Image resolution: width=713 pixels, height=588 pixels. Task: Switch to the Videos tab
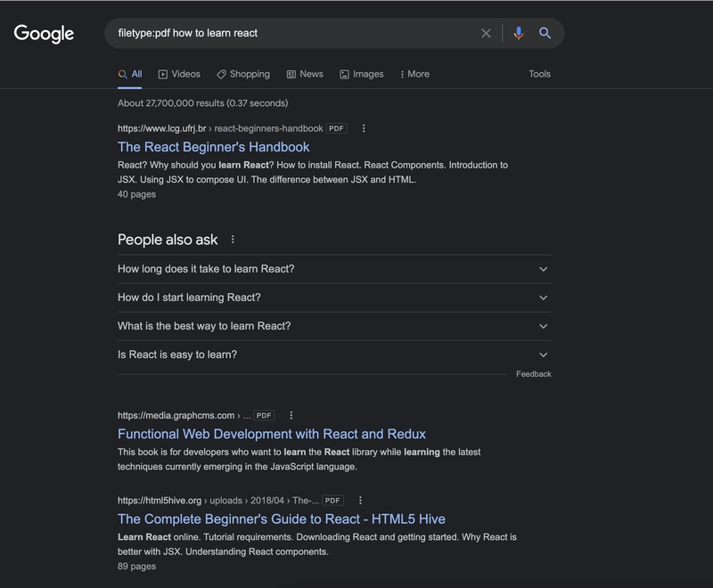click(x=179, y=74)
